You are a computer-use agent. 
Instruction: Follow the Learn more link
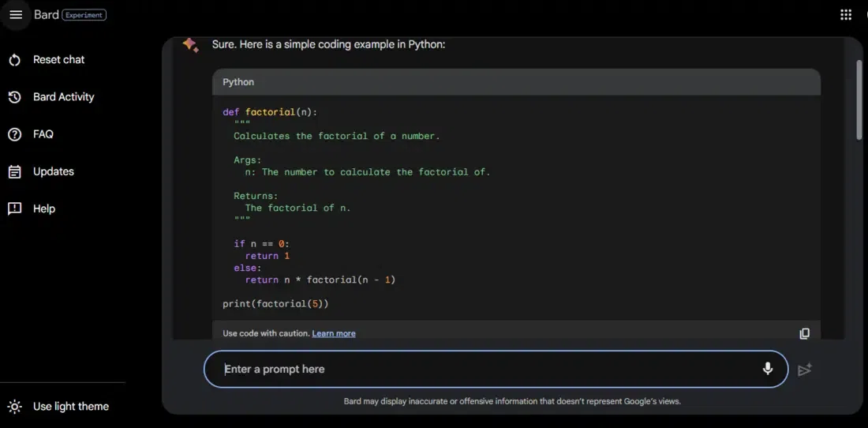(x=333, y=333)
